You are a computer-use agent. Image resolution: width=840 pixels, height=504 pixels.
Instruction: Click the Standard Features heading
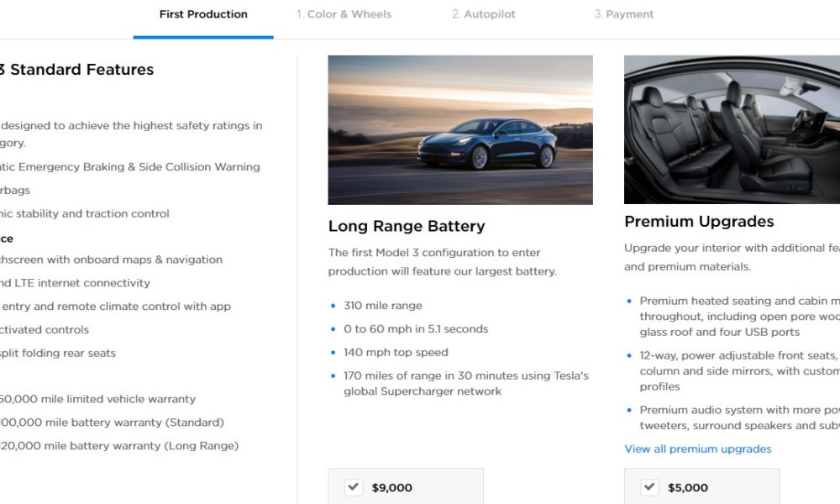76,70
